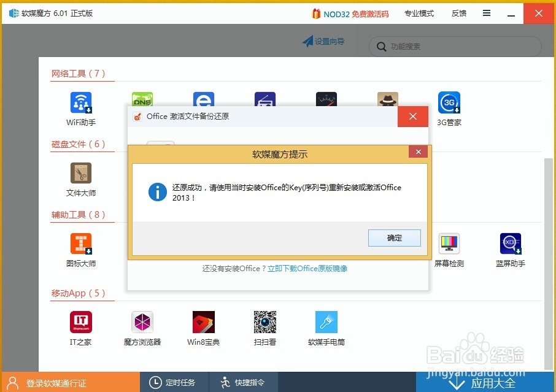Image resolution: width=556 pixels, height=392 pixels.
Task: Open 扫扫看 QR code icon
Action: (265, 322)
